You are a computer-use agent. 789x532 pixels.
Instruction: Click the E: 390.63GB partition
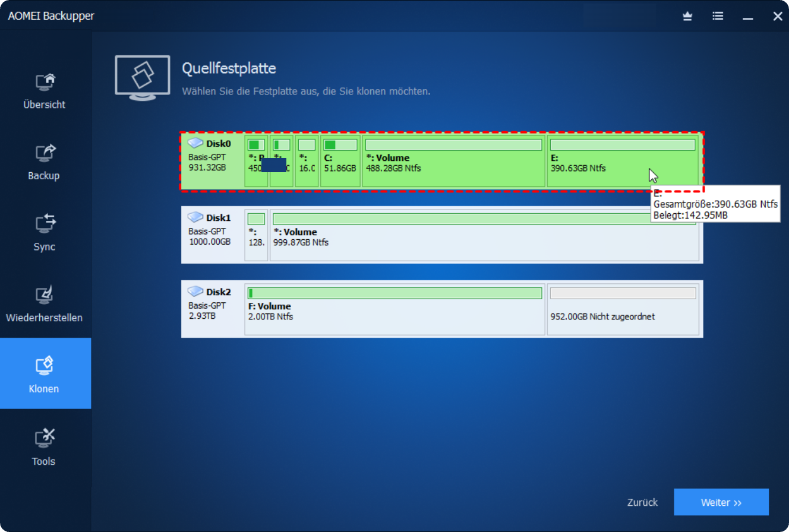[623, 161]
